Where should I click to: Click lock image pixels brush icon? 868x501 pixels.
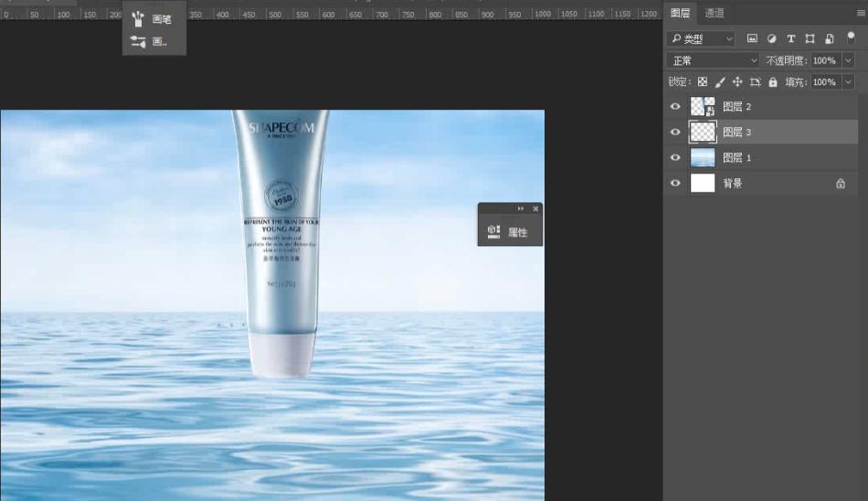coord(720,82)
